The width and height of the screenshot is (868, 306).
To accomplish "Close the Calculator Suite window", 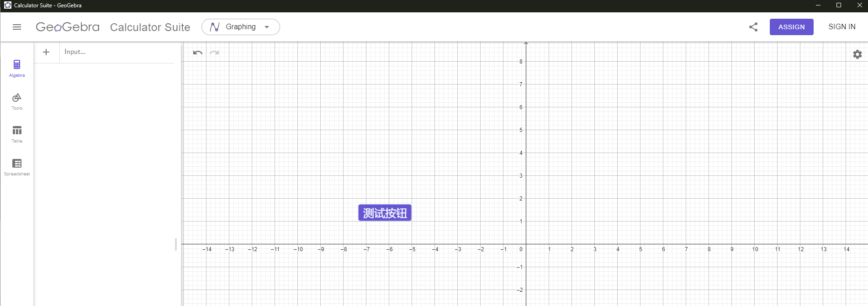I will 859,5.
